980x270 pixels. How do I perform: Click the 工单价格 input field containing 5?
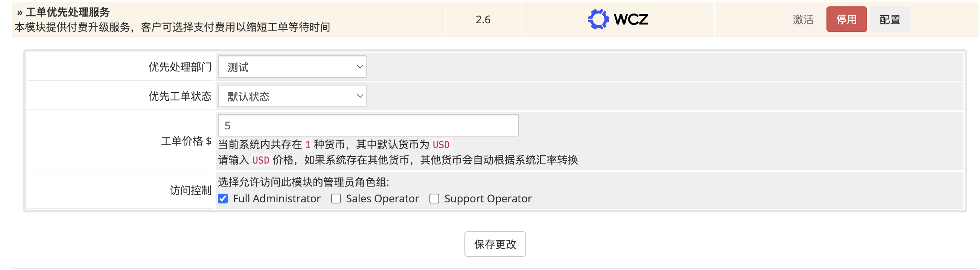pos(368,126)
